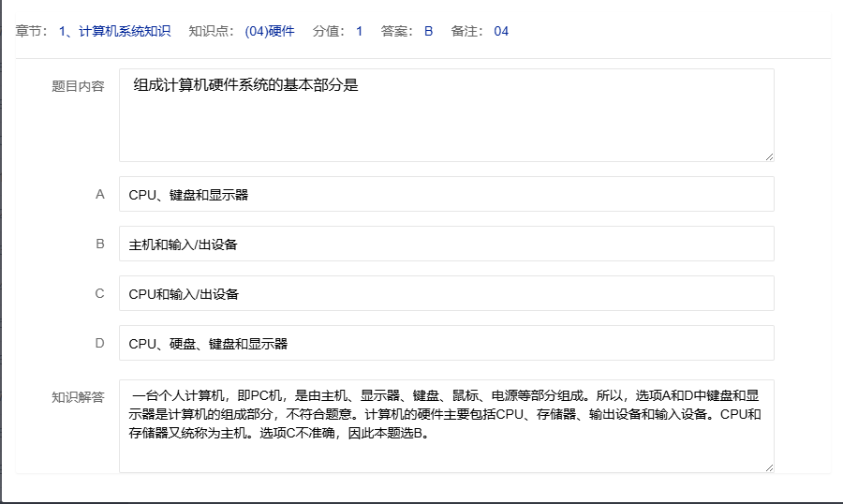Click the C label beside the third option
The image size is (843, 504).
pyautogui.click(x=99, y=293)
